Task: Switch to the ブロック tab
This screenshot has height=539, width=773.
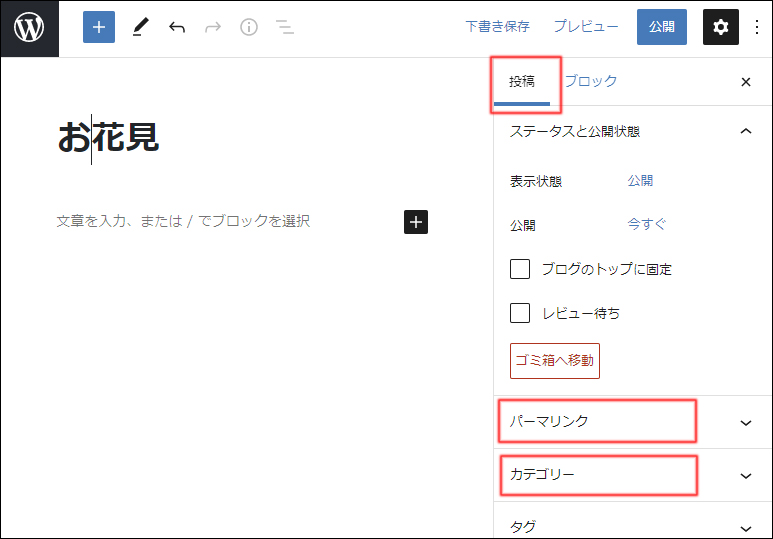Action: tap(591, 82)
